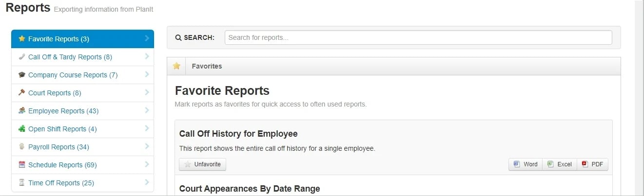Expand chevron on Employee Reports row

147,110
